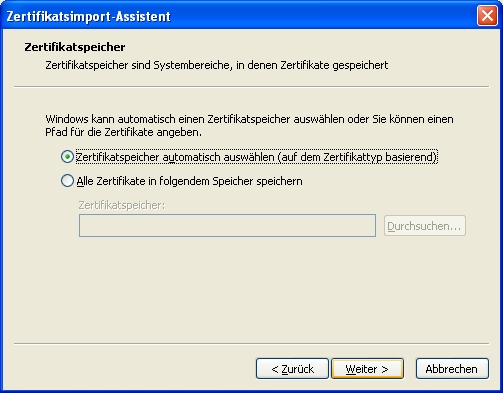Open the Durchsuchen... browse button
The image size is (503, 393).
tap(425, 226)
